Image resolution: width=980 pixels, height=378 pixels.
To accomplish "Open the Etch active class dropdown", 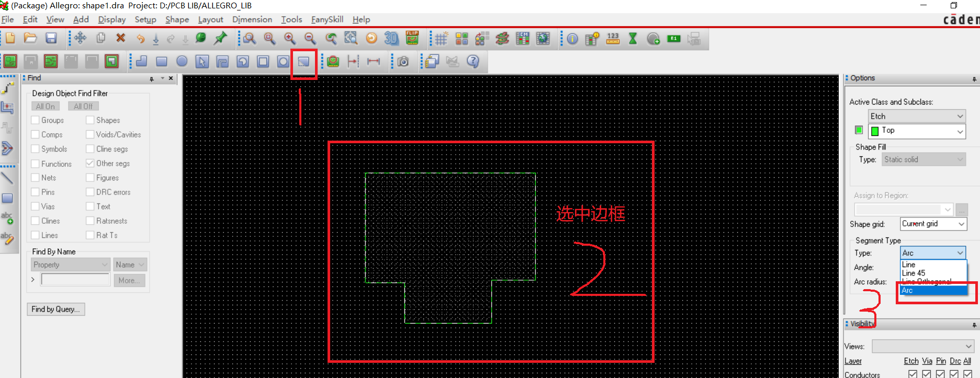I will 917,116.
